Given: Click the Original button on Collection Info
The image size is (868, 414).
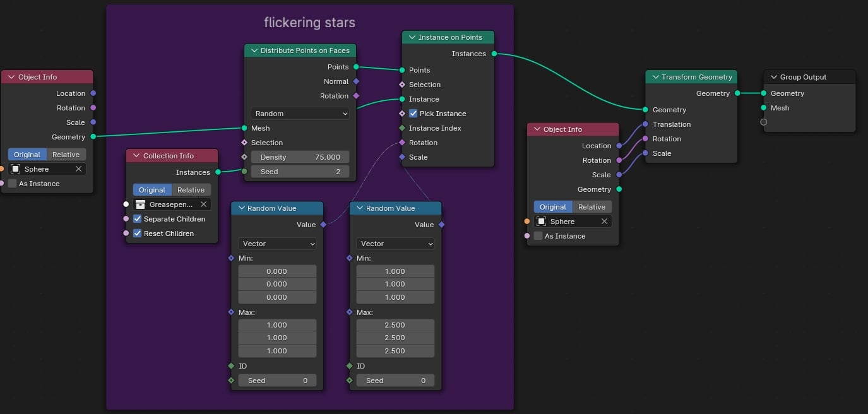Looking at the screenshot, I should tap(152, 189).
